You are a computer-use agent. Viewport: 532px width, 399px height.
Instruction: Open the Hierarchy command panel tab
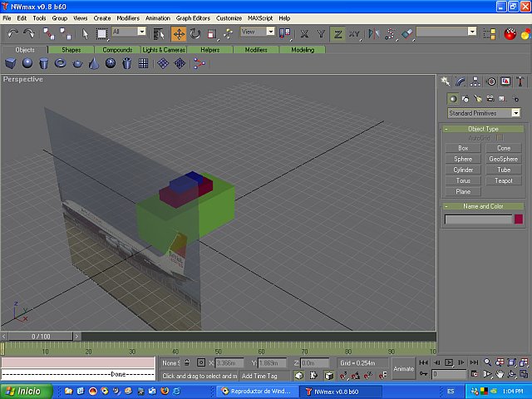475,81
